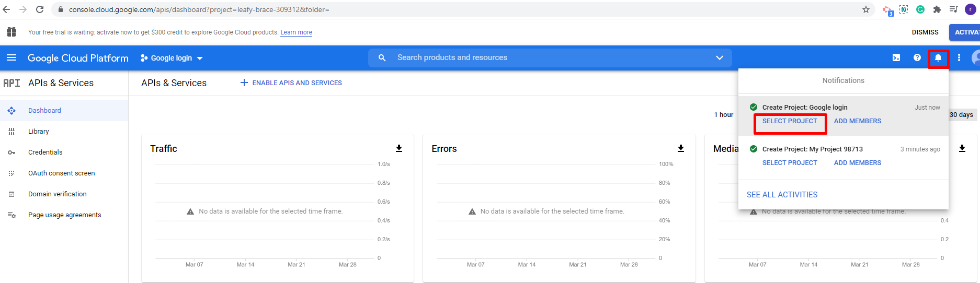Viewport: 980px width, 283px height.
Task: Add Members for My Project 98713
Action: pos(858,163)
